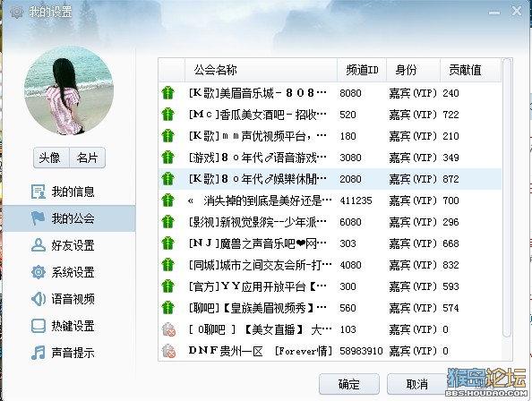532x401 pixels.
Task: Click the green shirt icon for 皇族美眉视频秀 row
Action: click(168, 308)
